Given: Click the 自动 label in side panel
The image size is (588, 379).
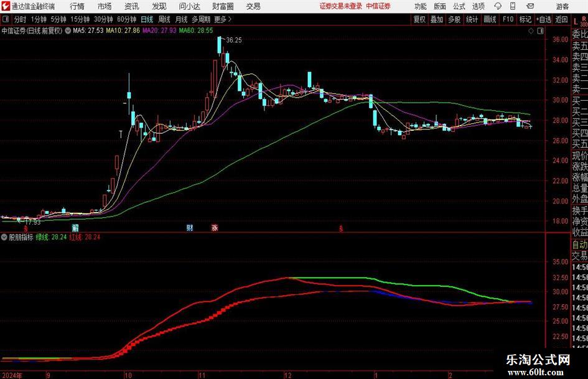Looking at the screenshot, I should tap(580, 245).
